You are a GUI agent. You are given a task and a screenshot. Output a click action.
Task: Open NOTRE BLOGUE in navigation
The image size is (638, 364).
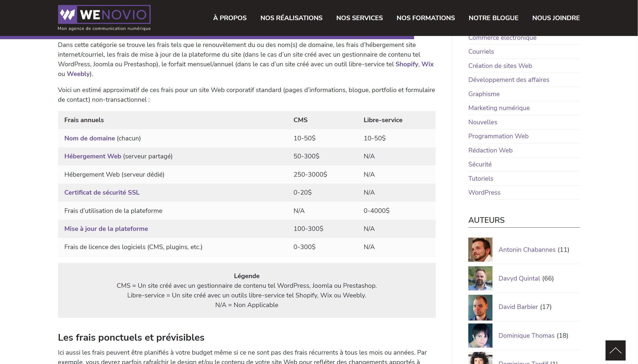[493, 18]
